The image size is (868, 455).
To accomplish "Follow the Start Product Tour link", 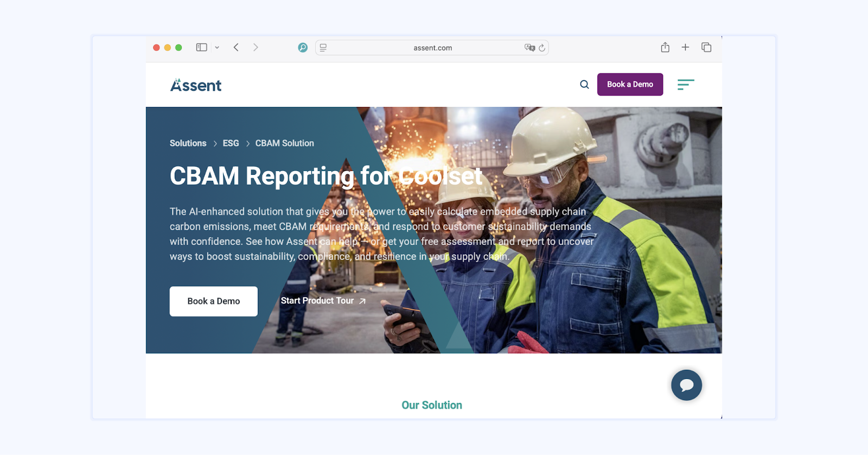I will pyautogui.click(x=323, y=301).
